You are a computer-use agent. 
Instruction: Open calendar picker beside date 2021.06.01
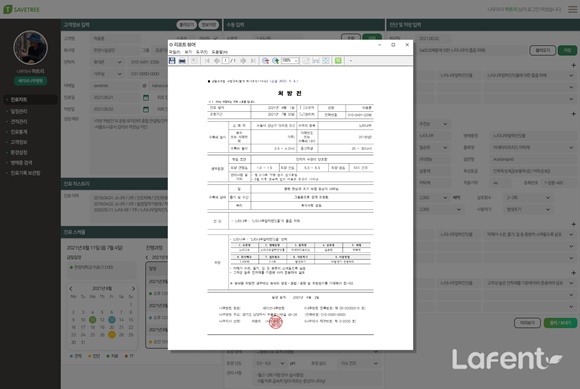click(146, 98)
